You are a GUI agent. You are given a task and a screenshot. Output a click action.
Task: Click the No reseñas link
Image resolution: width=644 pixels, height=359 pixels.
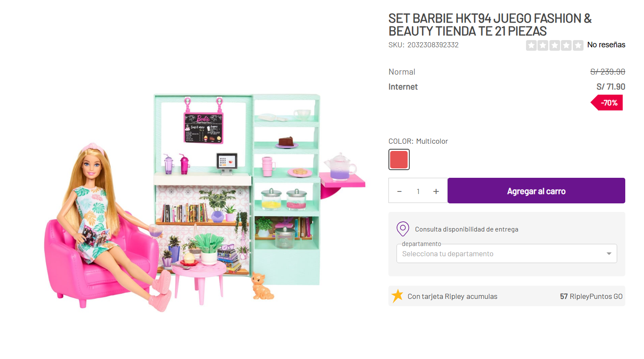coord(606,45)
